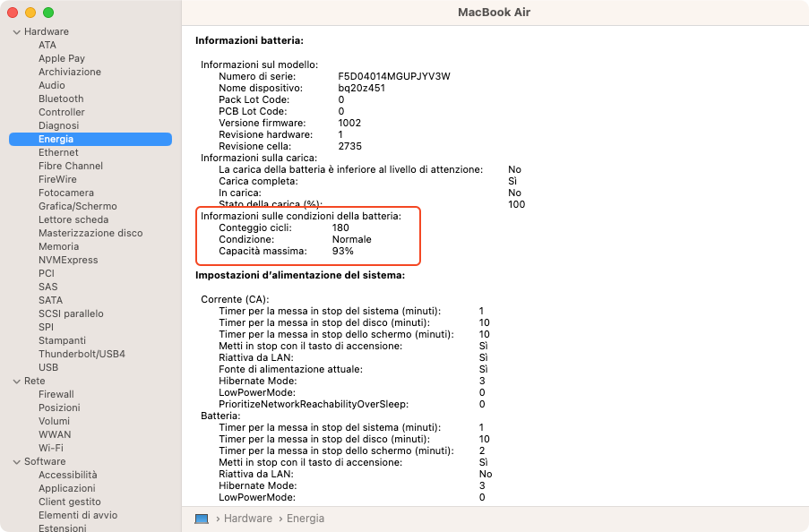Click Impostazioni d'alimentazione del sistema heading

click(x=300, y=275)
